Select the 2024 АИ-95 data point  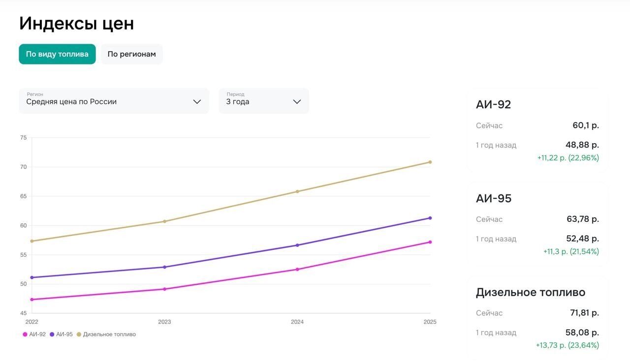pos(297,245)
